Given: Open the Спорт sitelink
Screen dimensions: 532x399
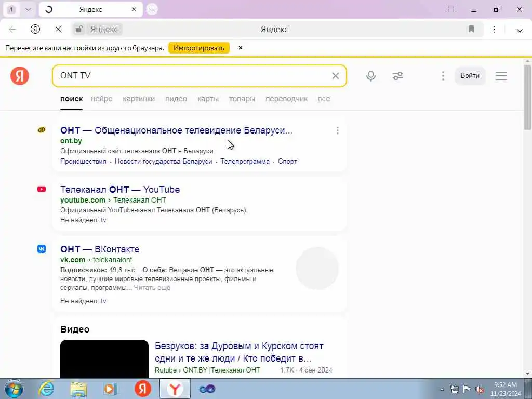Looking at the screenshot, I should coord(287,162).
